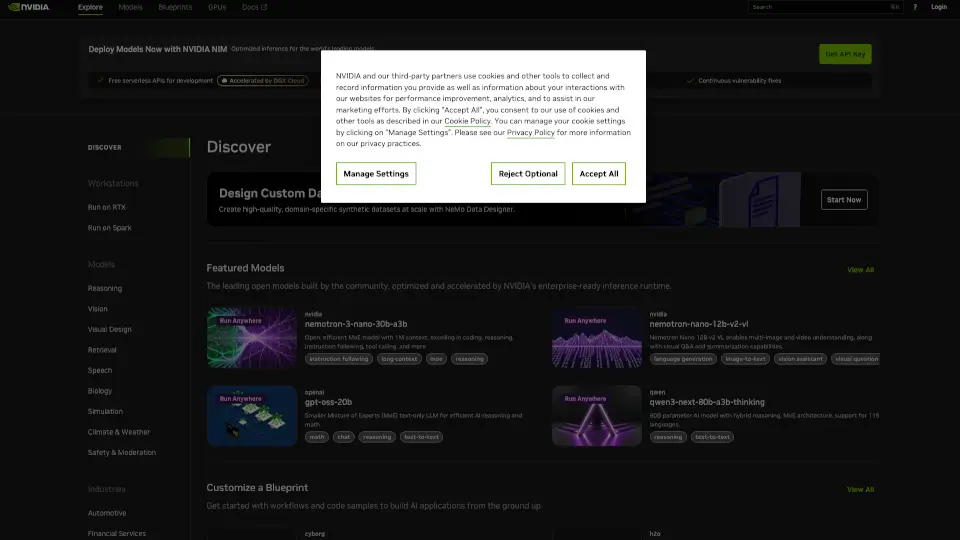
Task: Open the Cookie Policy link
Action: [467, 121]
